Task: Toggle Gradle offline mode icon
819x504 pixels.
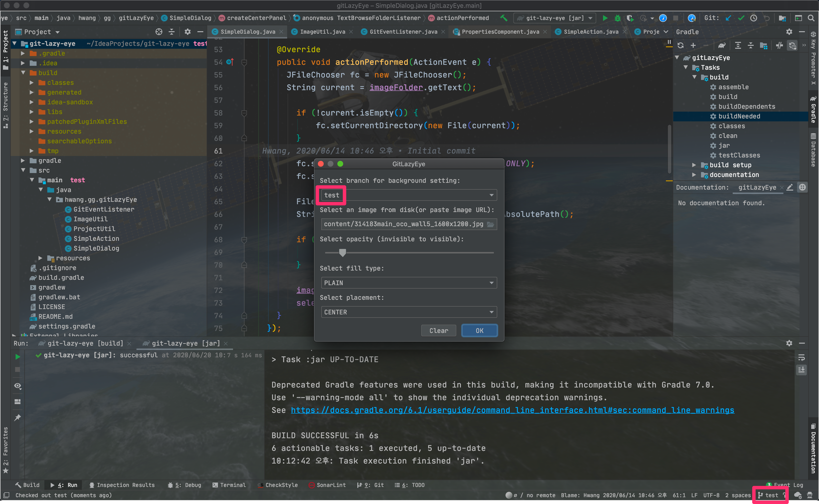Action: (779, 45)
